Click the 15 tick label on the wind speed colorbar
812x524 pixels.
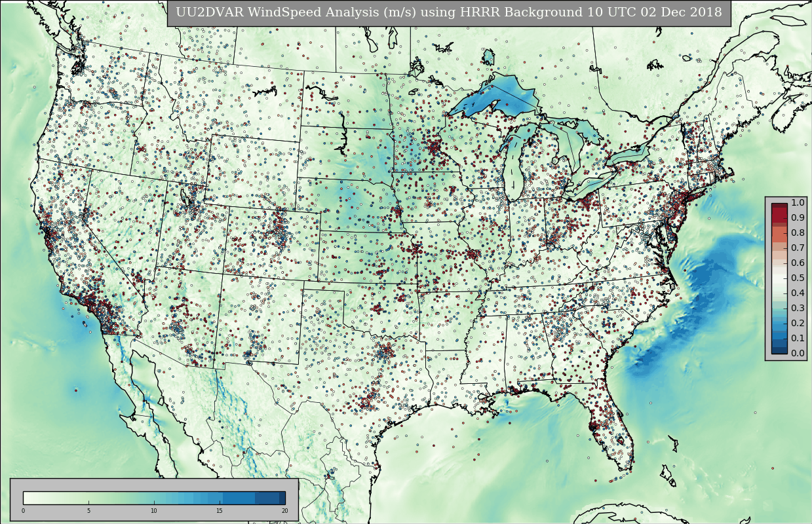(x=220, y=511)
